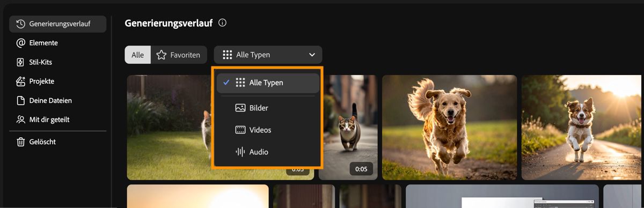Click the file icon beside Deine Dateien

pos(21,101)
